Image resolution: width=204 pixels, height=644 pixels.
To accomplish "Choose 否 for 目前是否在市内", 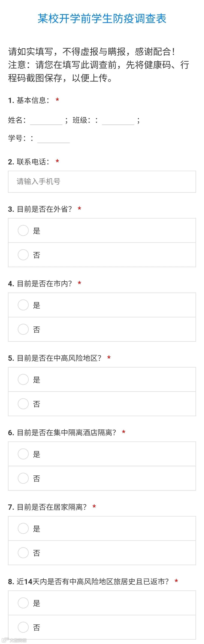I will click(23, 329).
